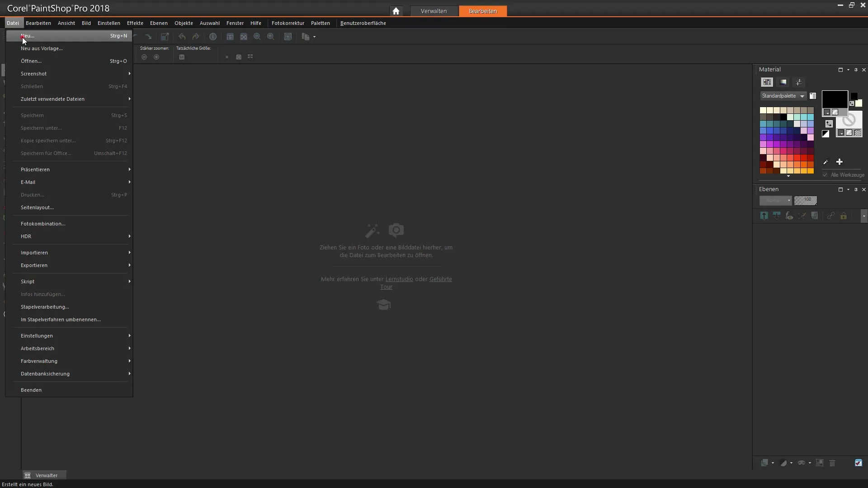
Task: Click the move layer down icon
Action: (x=777, y=216)
